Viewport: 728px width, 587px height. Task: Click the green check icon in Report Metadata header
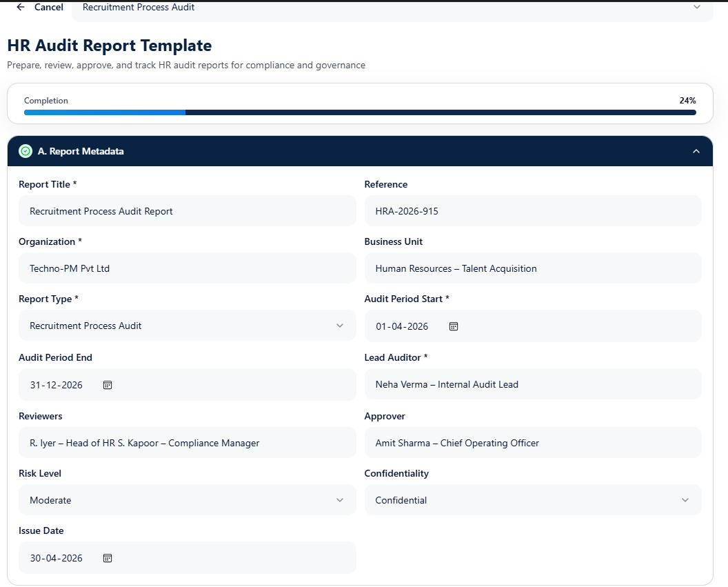point(26,151)
